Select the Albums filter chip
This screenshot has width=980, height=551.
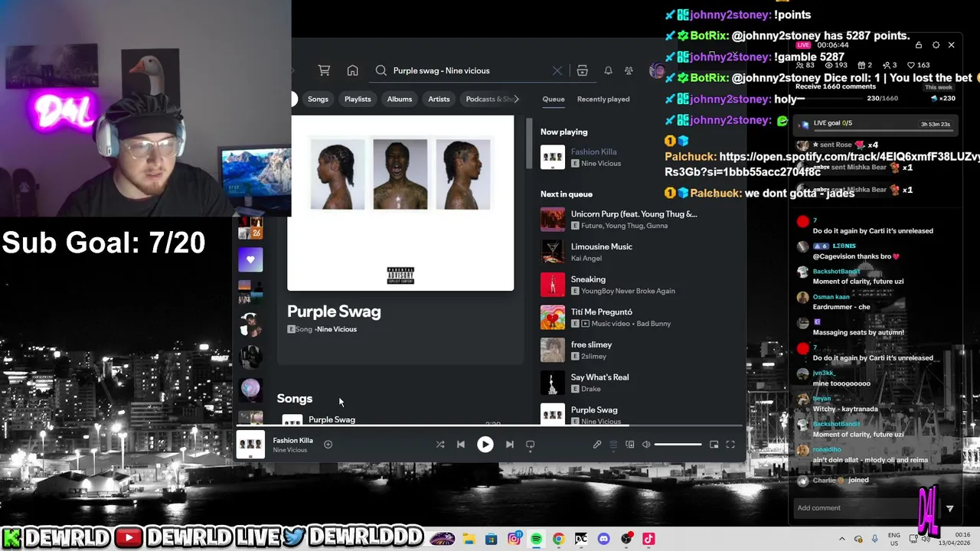pyautogui.click(x=399, y=99)
